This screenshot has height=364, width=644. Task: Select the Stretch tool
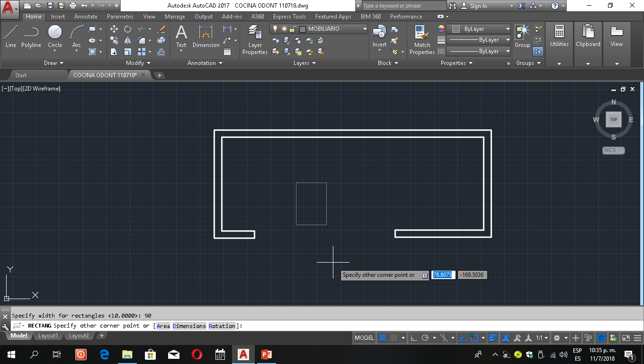pos(114,52)
